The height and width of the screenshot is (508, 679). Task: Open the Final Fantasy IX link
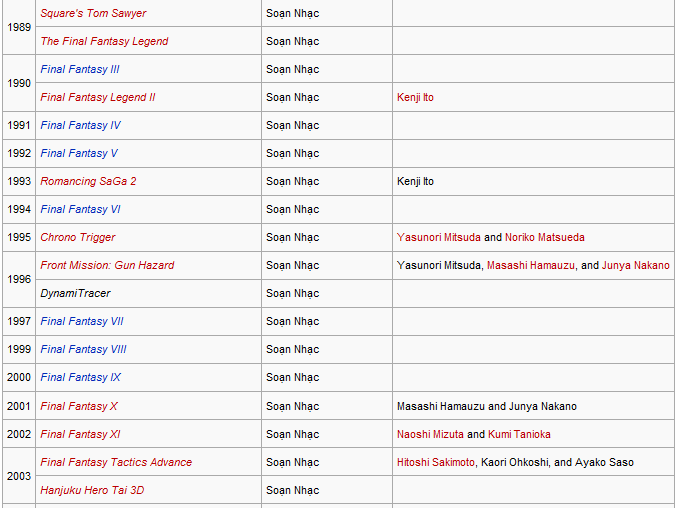coord(80,377)
